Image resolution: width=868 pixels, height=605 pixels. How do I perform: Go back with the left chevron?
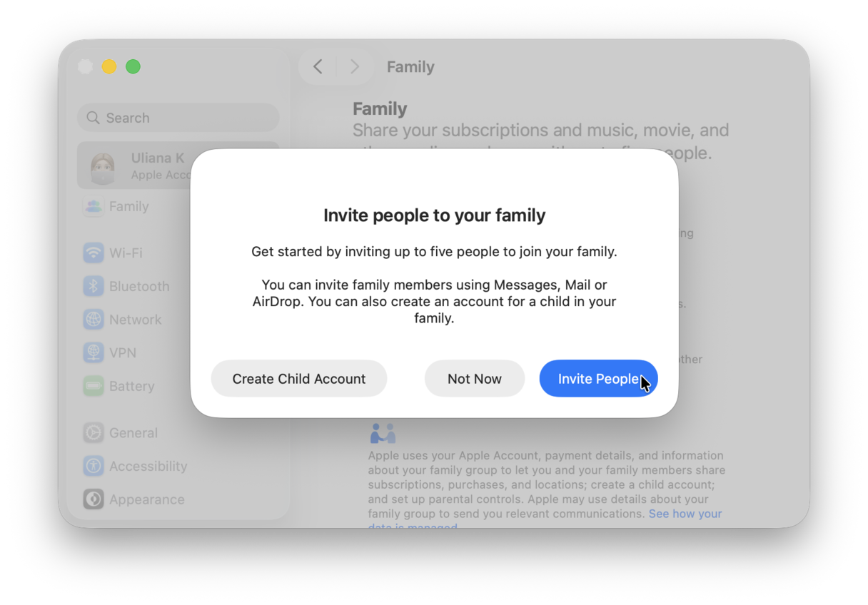coord(318,66)
